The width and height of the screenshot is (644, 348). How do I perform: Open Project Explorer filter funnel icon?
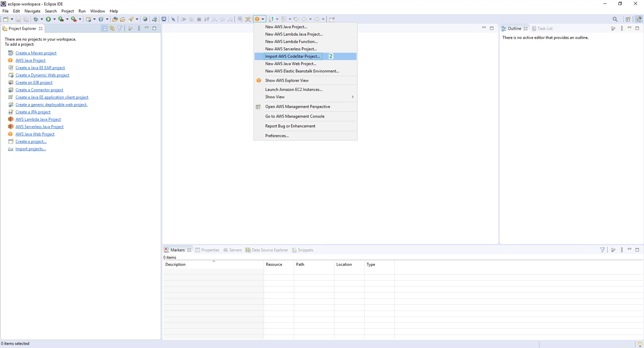point(120,28)
